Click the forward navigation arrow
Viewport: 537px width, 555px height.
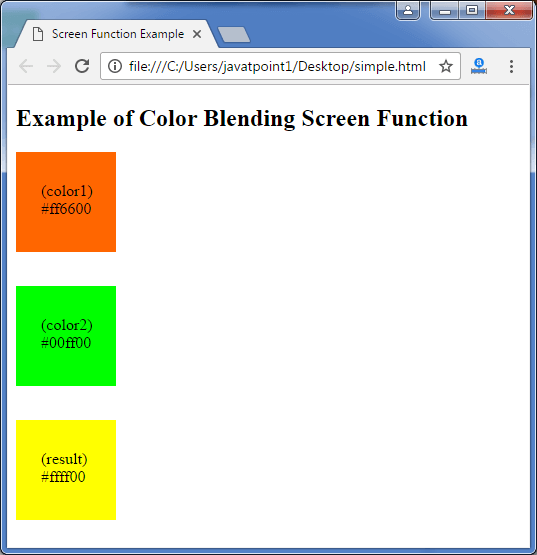(54, 66)
